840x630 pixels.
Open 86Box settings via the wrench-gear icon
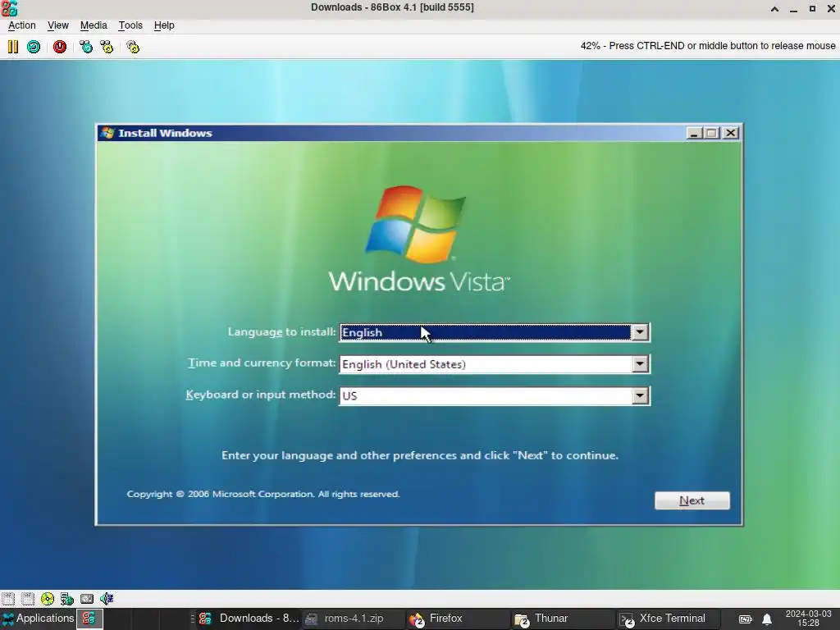[133, 47]
